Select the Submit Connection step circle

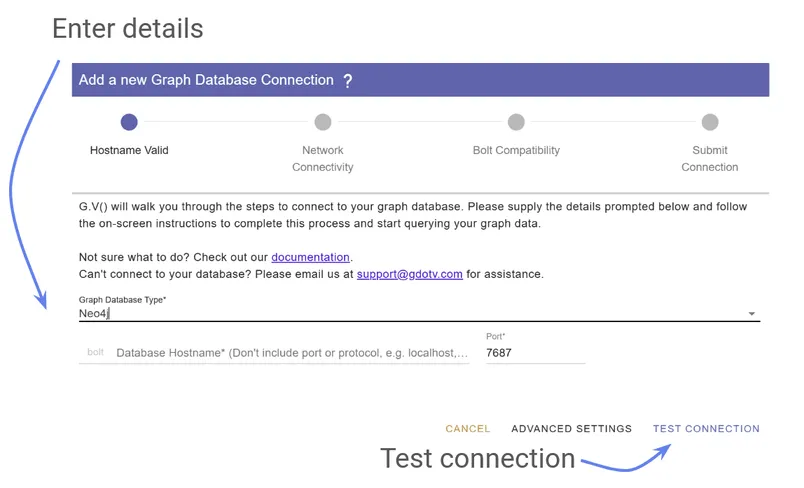(710, 122)
